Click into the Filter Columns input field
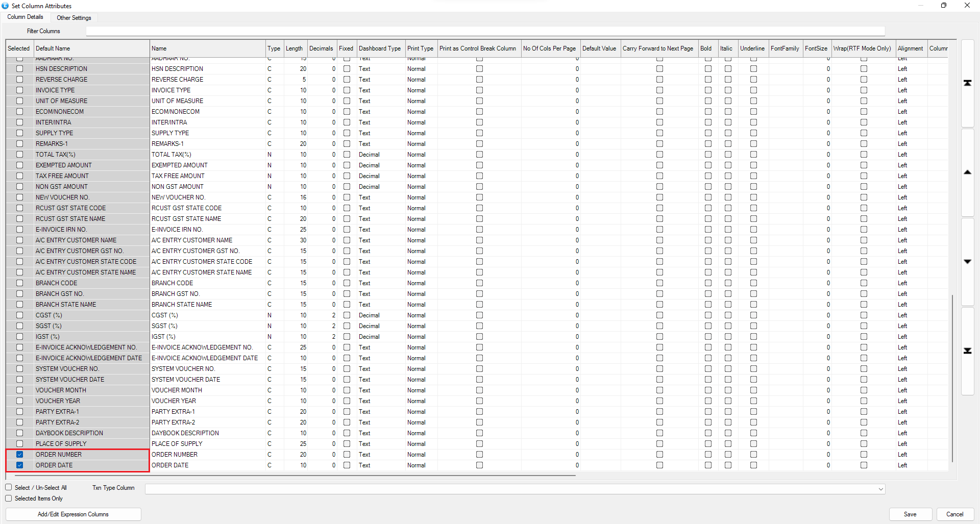The image size is (980, 524). pos(485,31)
